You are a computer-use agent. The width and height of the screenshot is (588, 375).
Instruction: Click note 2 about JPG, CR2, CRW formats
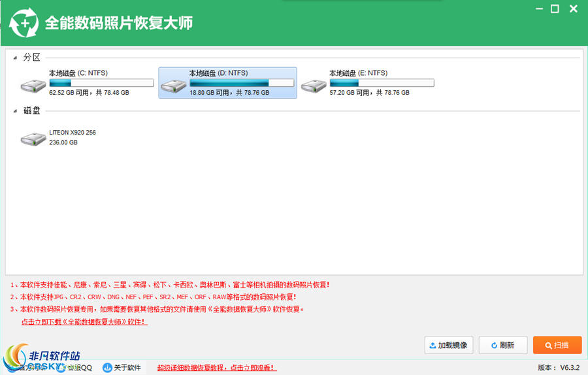coord(153,297)
